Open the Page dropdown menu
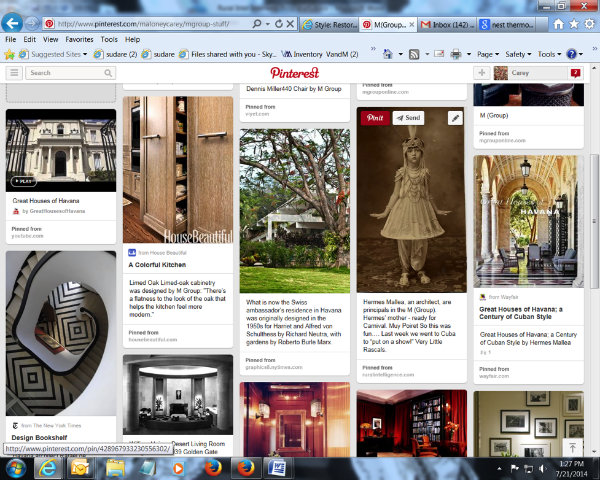The image size is (600, 480). (x=488, y=54)
